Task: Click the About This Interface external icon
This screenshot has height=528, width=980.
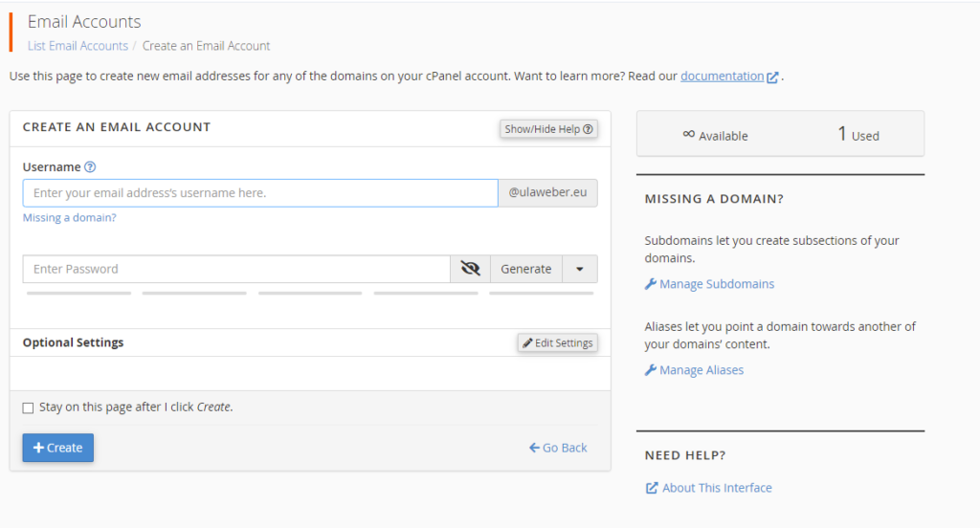Action: [x=651, y=488]
